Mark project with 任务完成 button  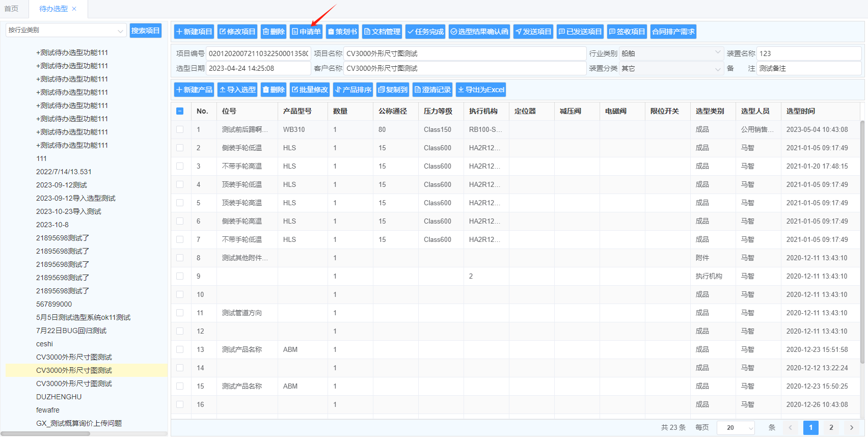click(425, 32)
